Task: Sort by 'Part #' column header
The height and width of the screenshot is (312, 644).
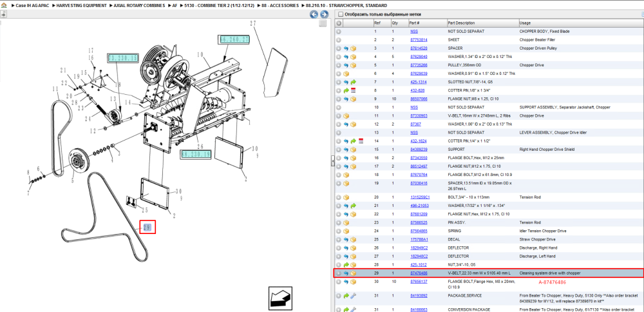Action: pyautogui.click(x=428, y=23)
